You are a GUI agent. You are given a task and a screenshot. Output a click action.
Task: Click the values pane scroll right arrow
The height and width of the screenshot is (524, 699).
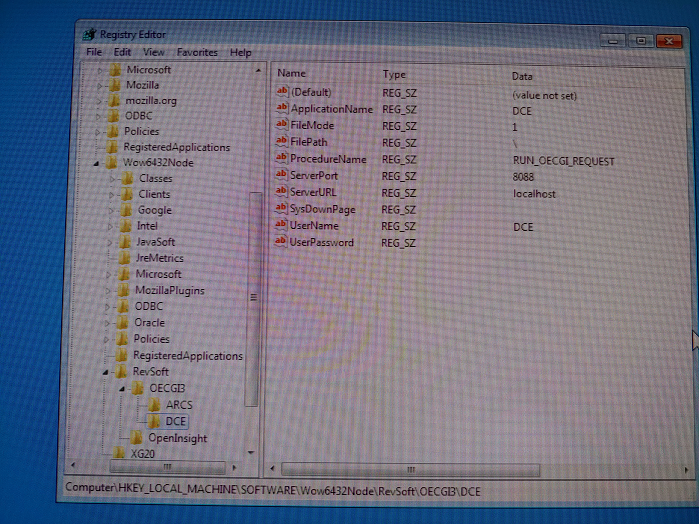(686, 470)
